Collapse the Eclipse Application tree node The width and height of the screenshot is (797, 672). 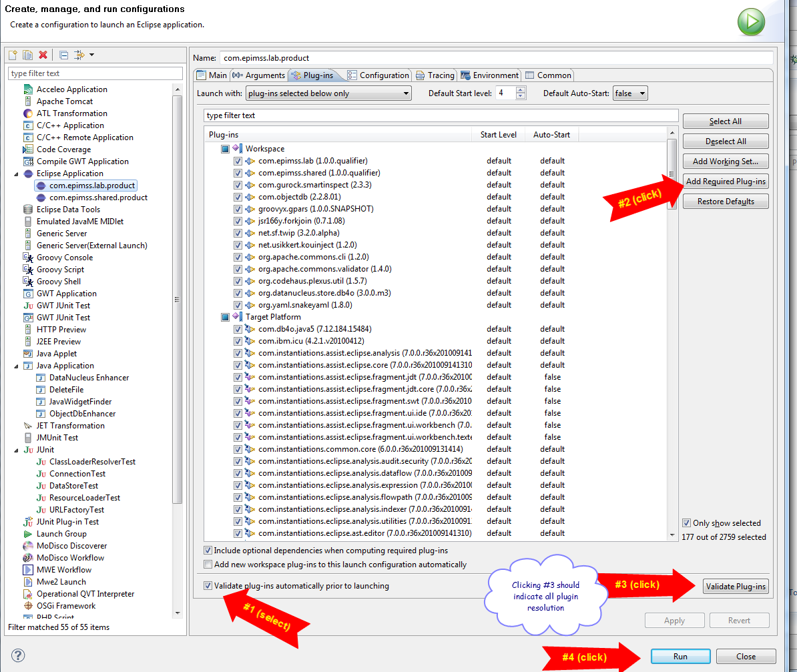click(16, 174)
